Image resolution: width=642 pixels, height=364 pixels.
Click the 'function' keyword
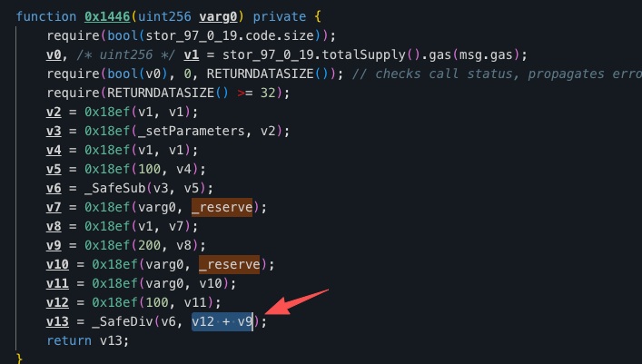click(x=46, y=16)
